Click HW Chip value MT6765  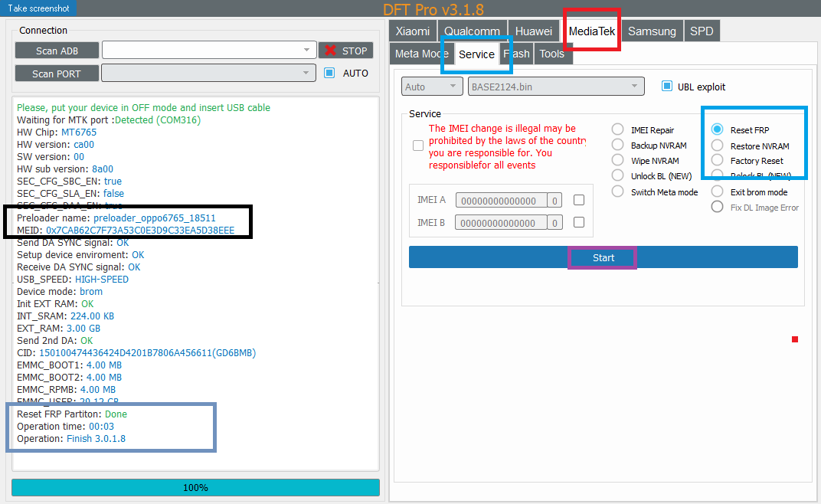(79, 132)
